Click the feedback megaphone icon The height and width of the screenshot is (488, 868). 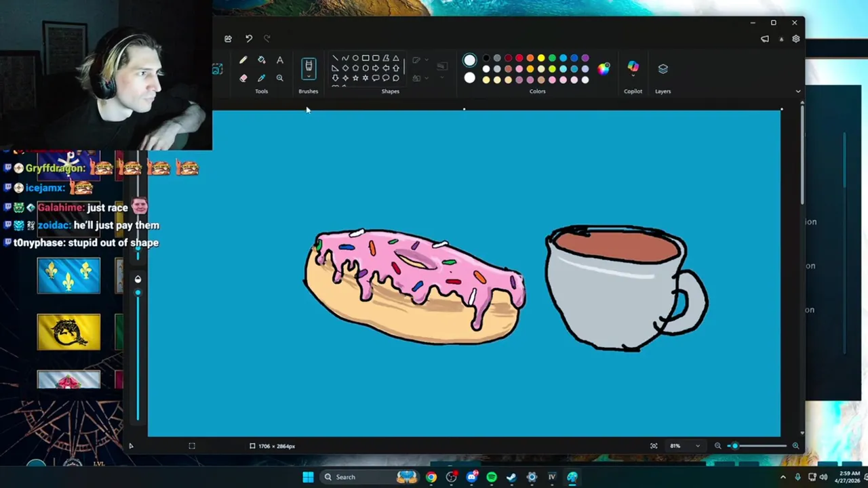tap(765, 39)
